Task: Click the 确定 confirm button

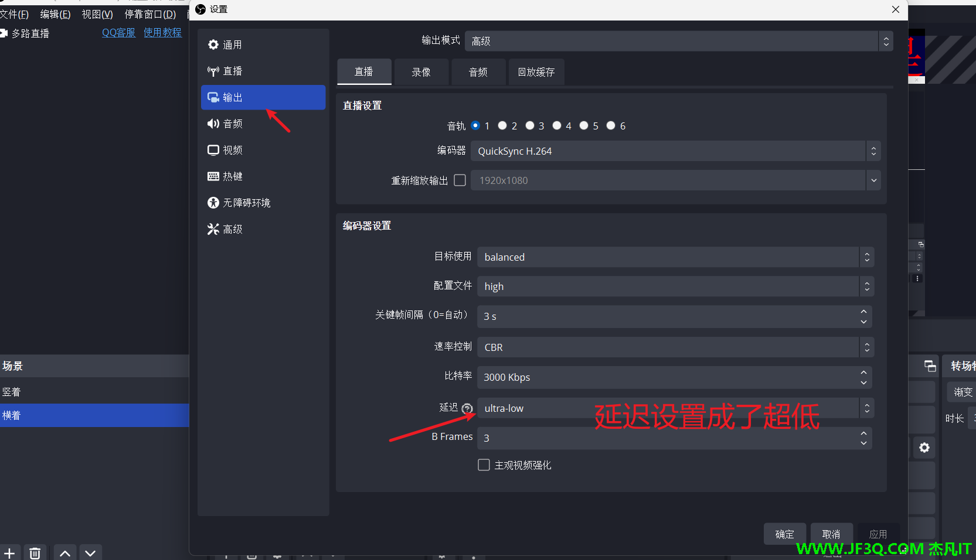Action: (x=784, y=534)
